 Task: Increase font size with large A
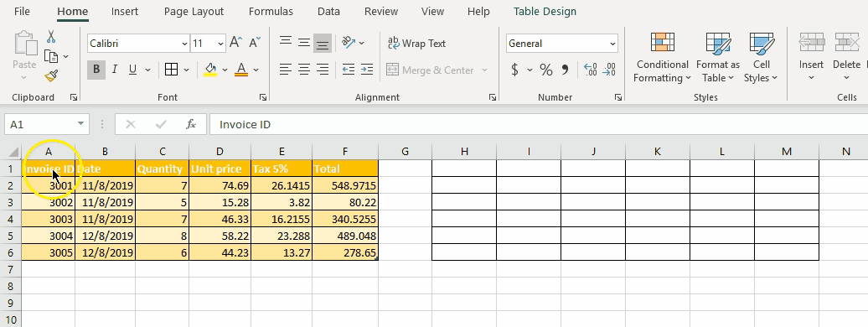[235, 43]
